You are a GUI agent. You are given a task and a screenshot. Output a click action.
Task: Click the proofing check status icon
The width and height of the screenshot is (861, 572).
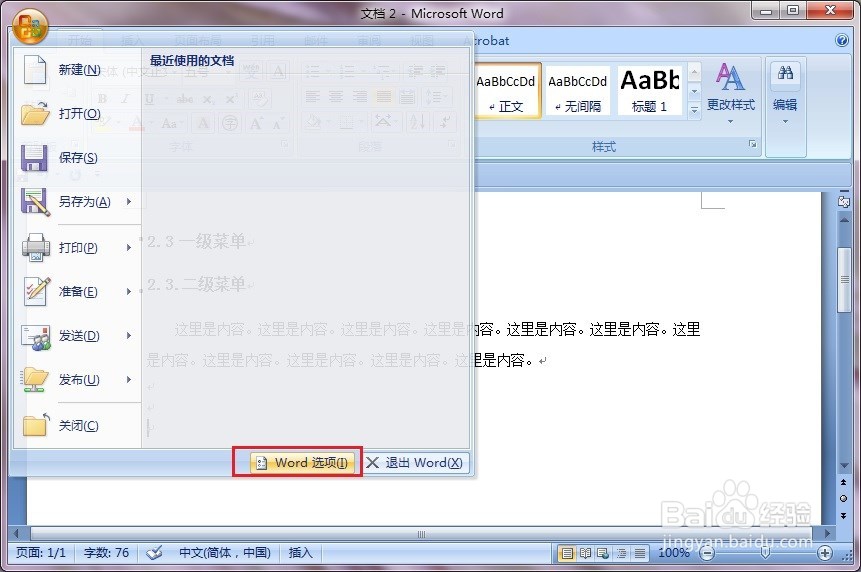(x=154, y=553)
